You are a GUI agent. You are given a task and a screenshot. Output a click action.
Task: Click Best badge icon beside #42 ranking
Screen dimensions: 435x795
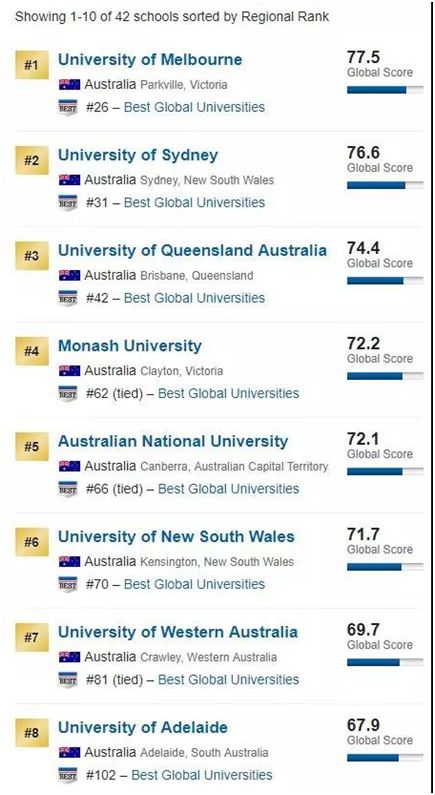(x=68, y=298)
